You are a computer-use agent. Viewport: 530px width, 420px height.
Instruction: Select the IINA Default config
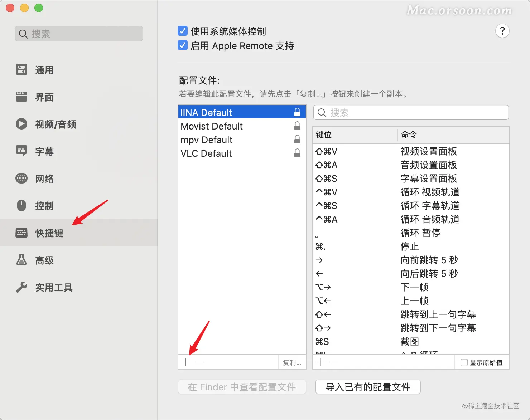pos(242,112)
